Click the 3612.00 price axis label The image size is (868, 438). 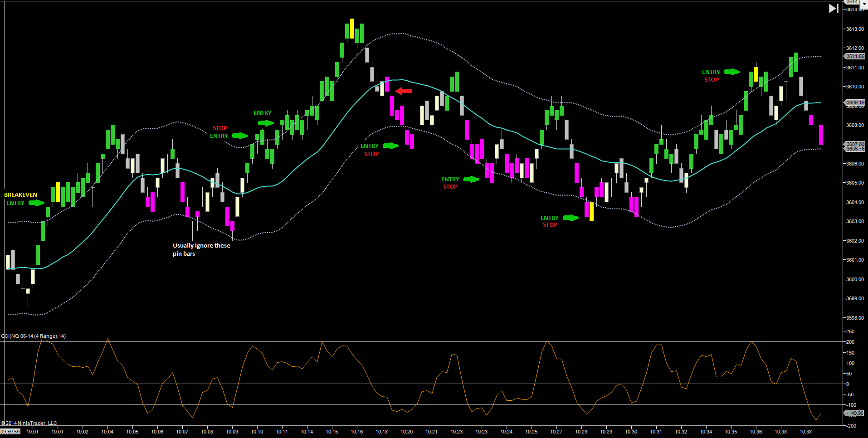tap(855, 48)
